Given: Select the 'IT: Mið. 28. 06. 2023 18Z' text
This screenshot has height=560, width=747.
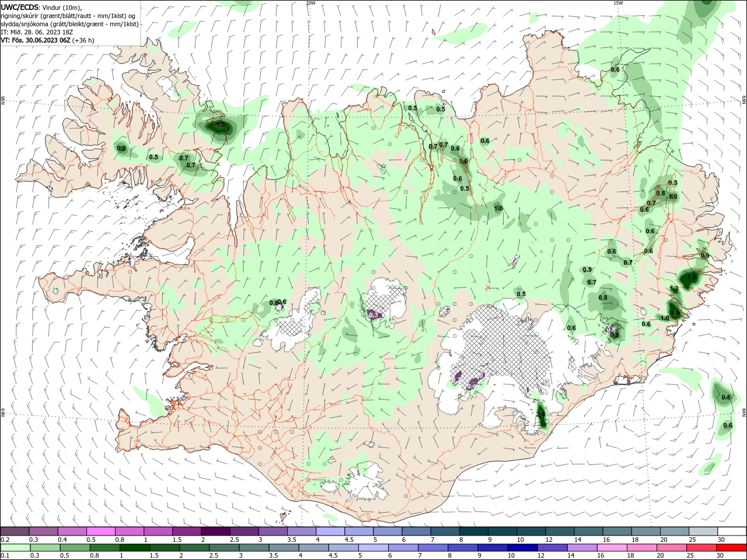Looking at the screenshot, I should (x=38, y=32).
